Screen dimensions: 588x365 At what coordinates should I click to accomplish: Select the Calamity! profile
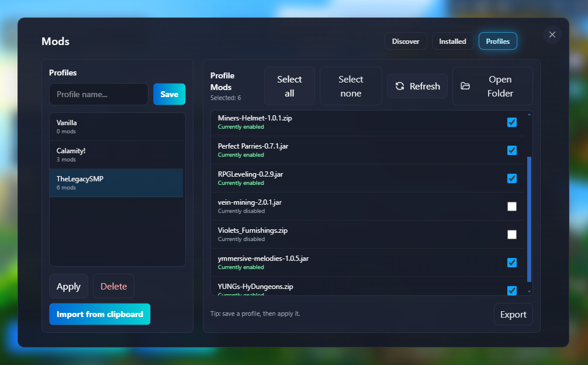(x=116, y=155)
